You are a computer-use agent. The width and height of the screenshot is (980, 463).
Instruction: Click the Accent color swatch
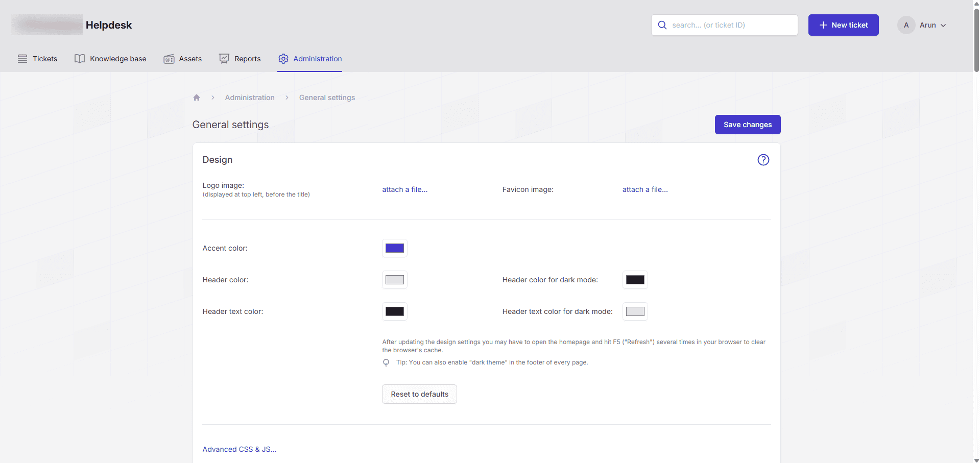[394, 248]
